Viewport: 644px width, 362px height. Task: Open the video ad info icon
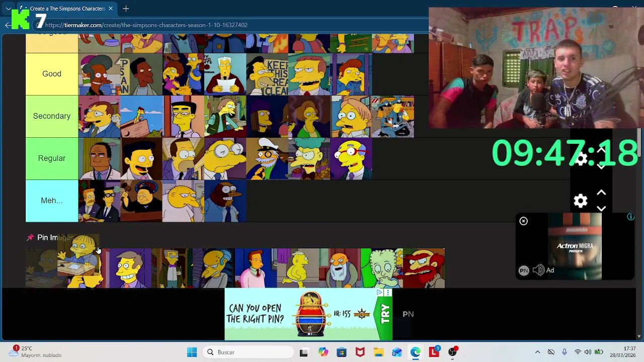pos(630,217)
